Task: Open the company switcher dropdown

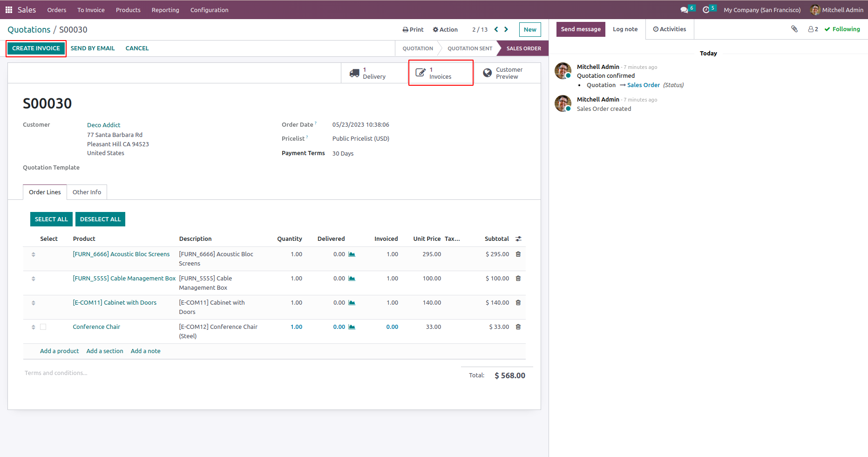Action: pos(762,10)
